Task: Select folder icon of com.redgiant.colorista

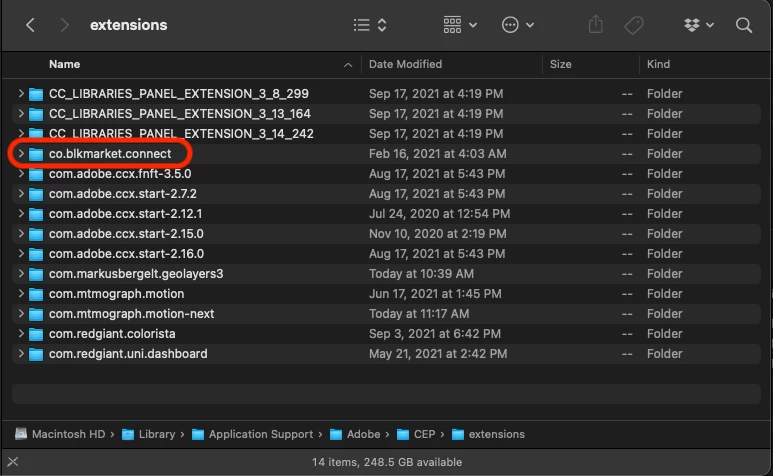Action: (x=35, y=335)
